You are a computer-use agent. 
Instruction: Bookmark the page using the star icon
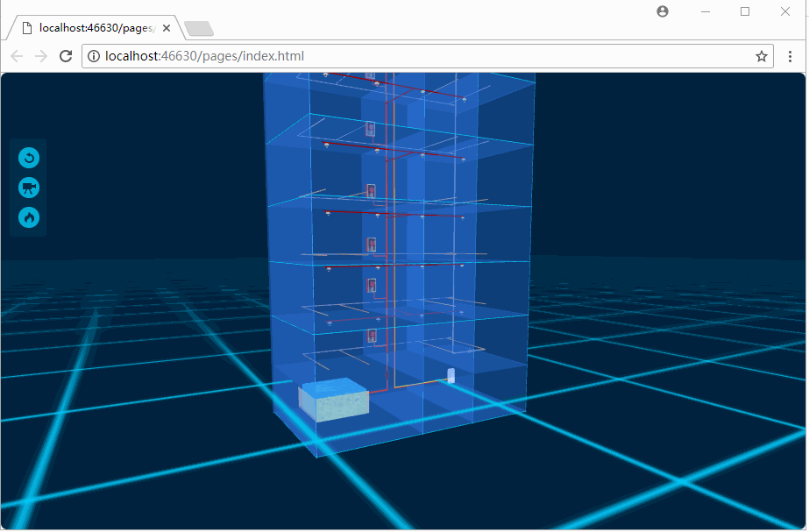(x=762, y=56)
